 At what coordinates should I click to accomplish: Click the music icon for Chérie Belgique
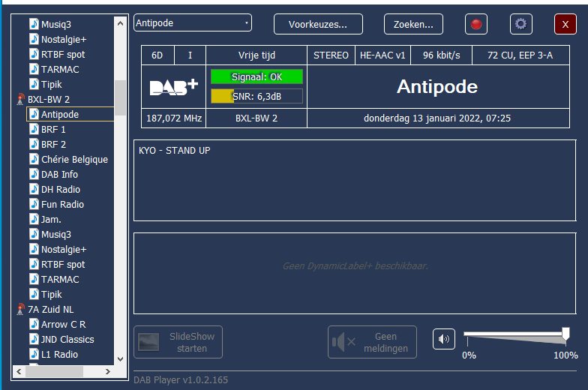click(x=34, y=159)
